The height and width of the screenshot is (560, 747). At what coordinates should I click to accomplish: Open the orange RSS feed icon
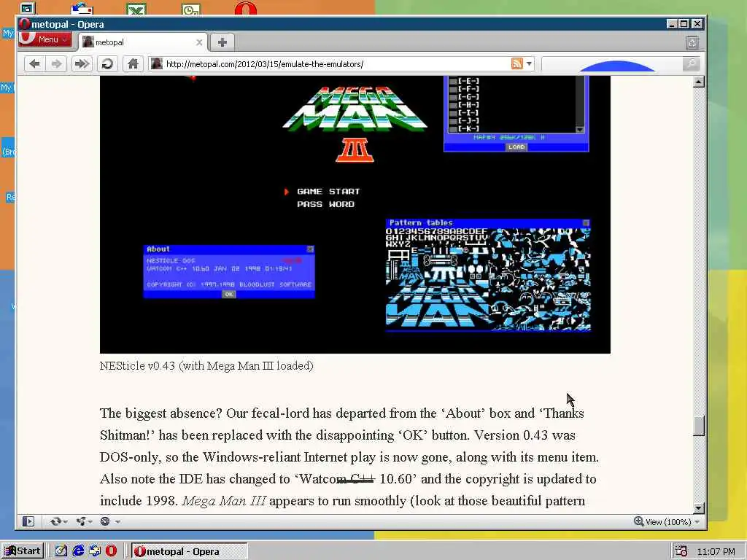(517, 63)
